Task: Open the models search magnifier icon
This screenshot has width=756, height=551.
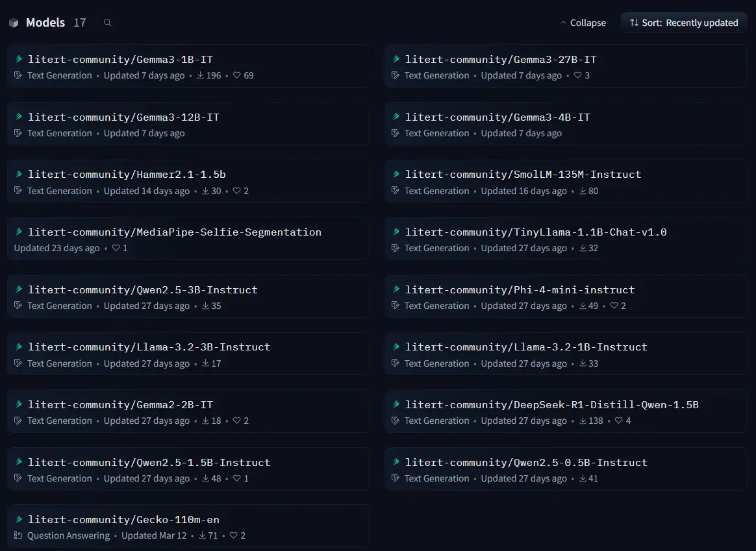Action: pyautogui.click(x=108, y=23)
